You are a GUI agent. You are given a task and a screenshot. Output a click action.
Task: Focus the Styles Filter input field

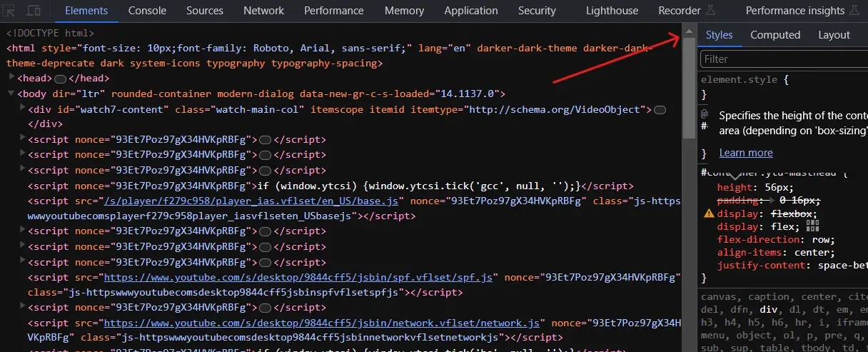pyautogui.click(x=784, y=59)
